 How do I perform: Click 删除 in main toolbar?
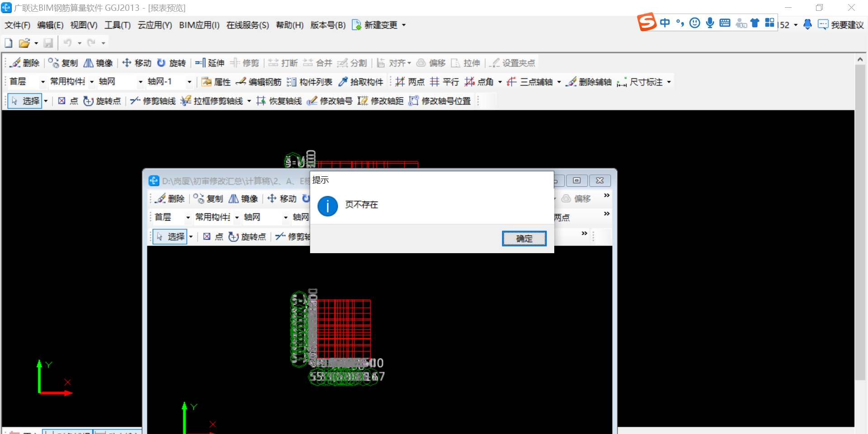[25, 63]
